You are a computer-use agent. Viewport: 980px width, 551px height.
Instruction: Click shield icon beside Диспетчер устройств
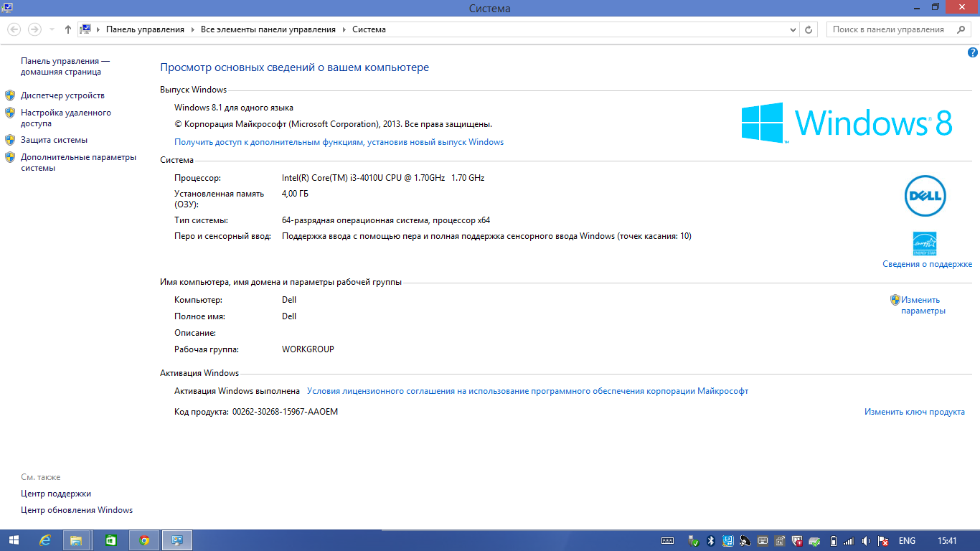click(x=10, y=95)
